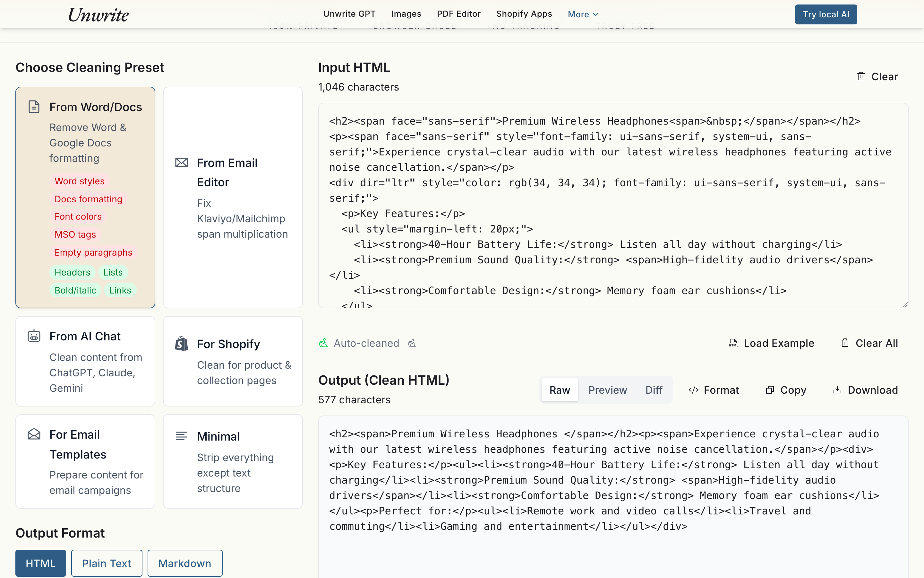Click the Try local AI button
924x578 pixels.
(x=826, y=14)
